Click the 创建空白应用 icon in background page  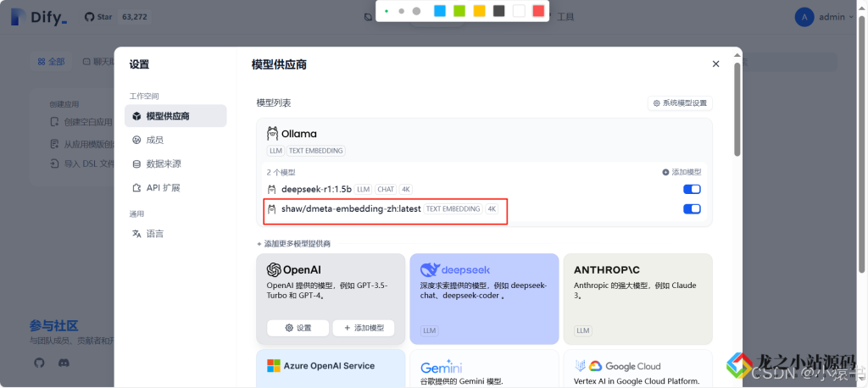coord(54,122)
